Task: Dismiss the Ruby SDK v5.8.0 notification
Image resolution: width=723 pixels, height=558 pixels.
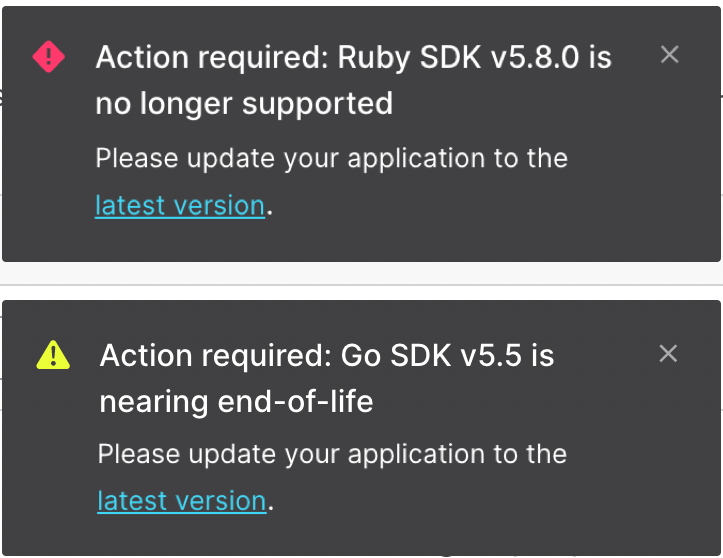Action: 670,55
